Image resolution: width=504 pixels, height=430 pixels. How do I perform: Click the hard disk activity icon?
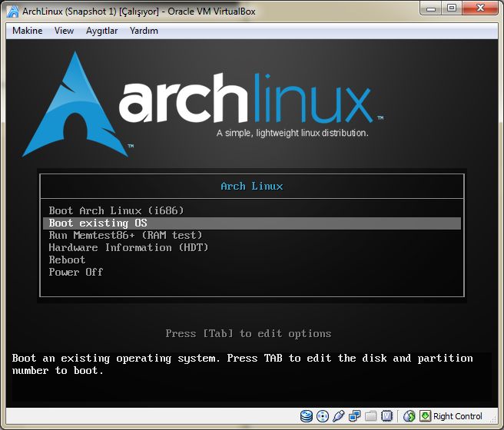coord(307,416)
